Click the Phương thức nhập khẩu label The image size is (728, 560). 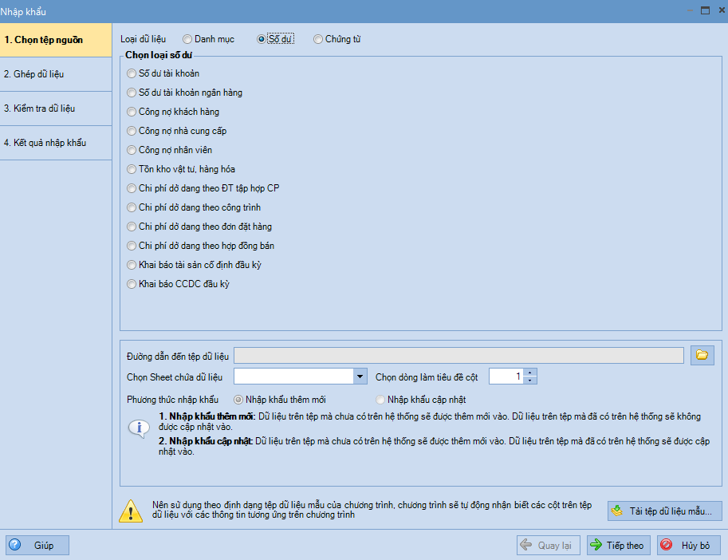point(172,400)
